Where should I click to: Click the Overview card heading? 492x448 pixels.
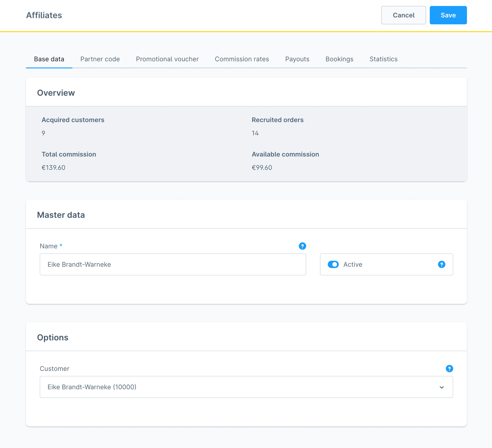56,93
